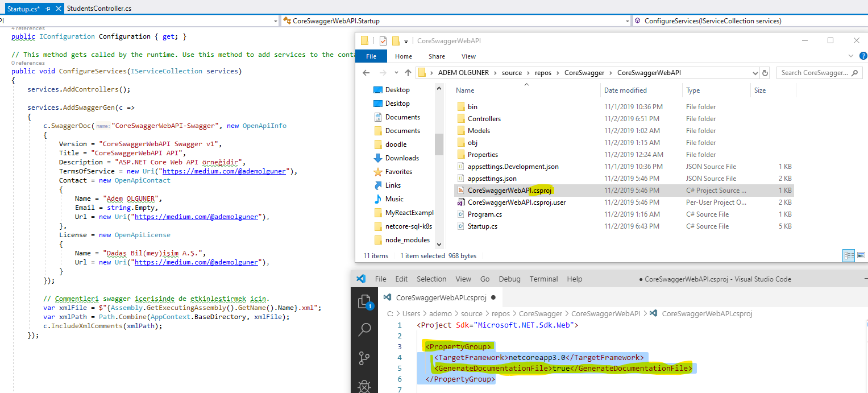This screenshot has width=868, height=393.
Task: Open the Terminal menu in VS Code
Action: coord(543,279)
